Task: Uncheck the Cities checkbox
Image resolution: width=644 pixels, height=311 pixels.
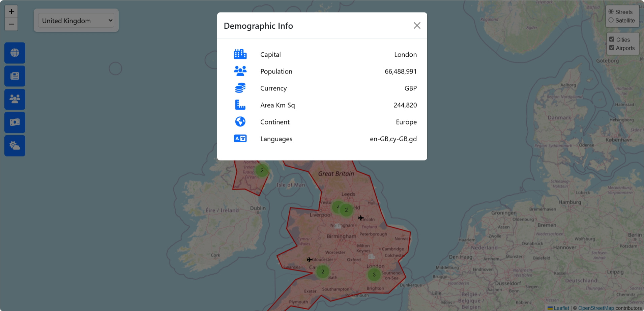Action: point(612,38)
